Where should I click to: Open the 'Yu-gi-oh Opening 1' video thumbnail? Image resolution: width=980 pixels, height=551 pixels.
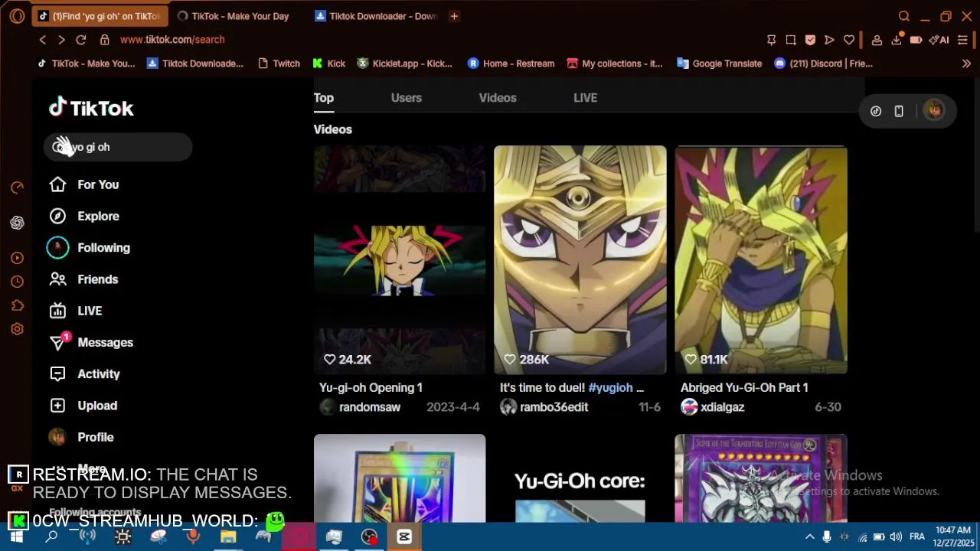(x=400, y=259)
